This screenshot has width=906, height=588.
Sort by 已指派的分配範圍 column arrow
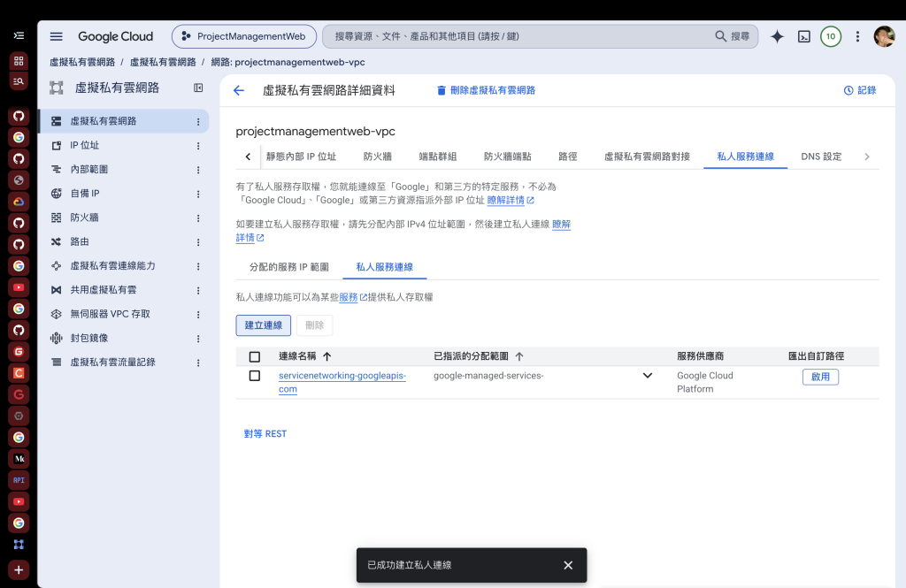[518, 356]
